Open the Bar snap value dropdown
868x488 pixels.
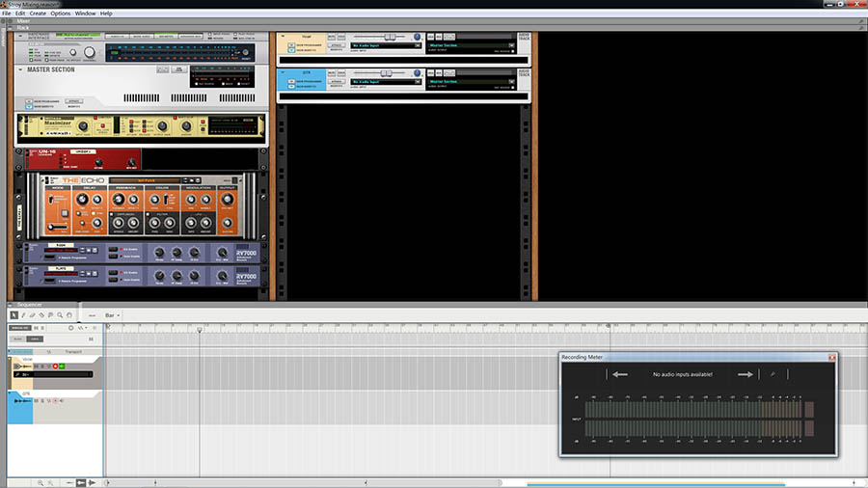[x=113, y=315]
